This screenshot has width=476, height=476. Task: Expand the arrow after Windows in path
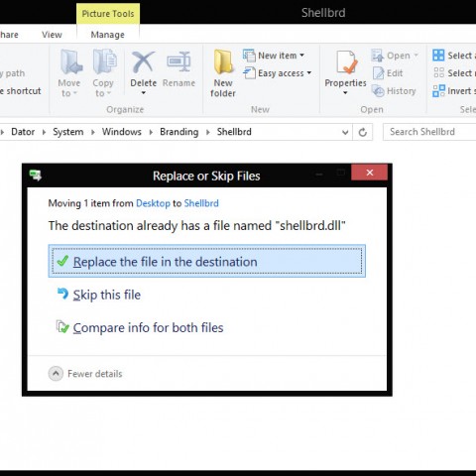click(x=151, y=132)
